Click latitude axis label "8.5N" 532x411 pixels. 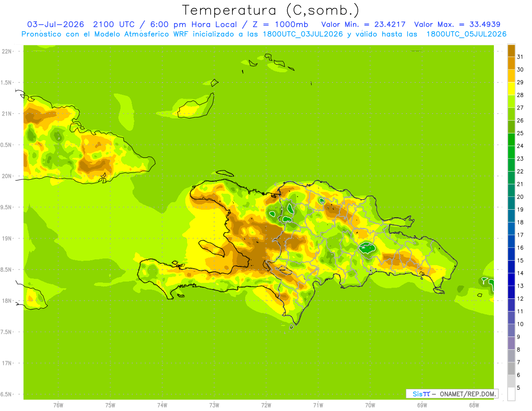tap(7, 270)
